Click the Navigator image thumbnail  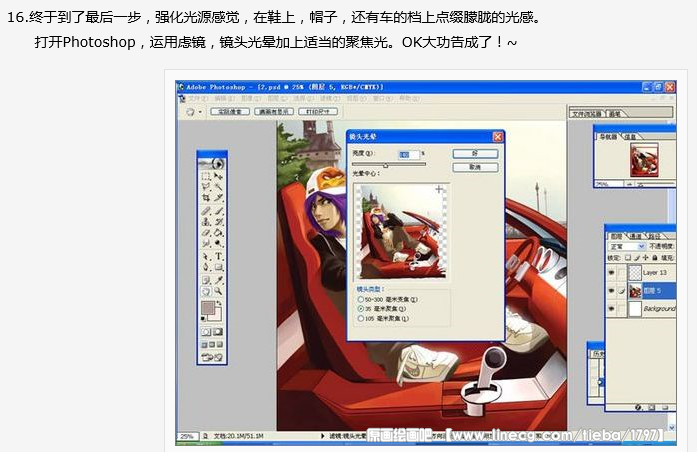644,160
